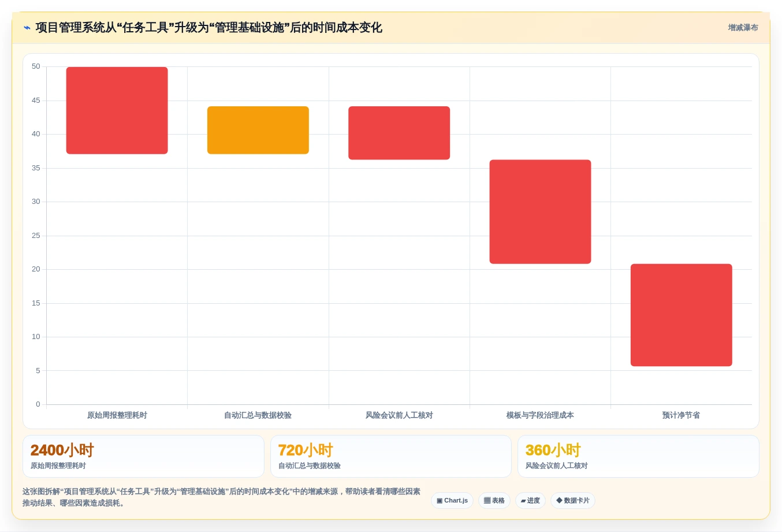Select the red bar for 模板与字段治理成本
782x532 pixels.
[540, 212]
